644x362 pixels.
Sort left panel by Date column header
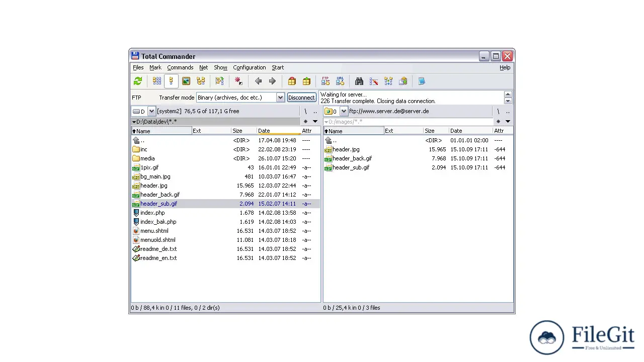(279, 131)
